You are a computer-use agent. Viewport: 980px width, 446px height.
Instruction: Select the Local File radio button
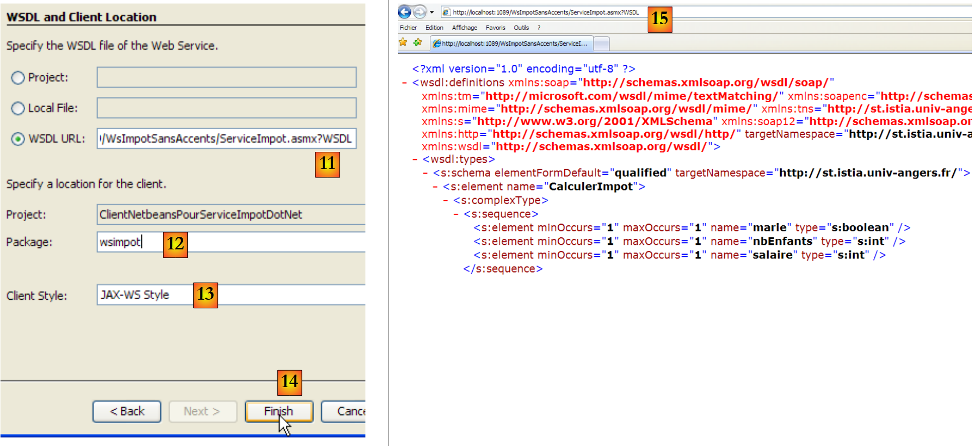click(18, 108)
